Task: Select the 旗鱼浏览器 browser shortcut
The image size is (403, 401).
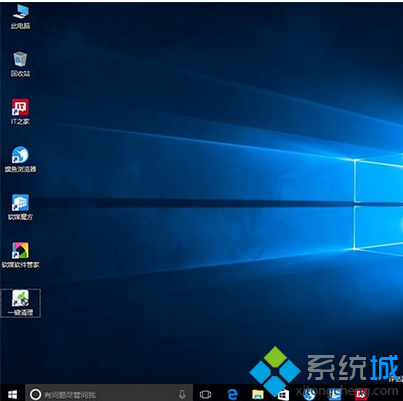Action: click(20, 160)
